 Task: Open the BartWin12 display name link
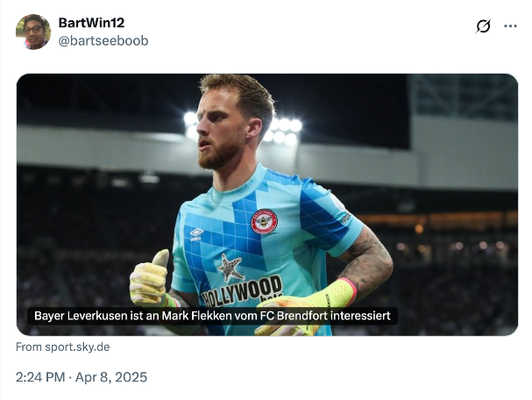point(91,23)
